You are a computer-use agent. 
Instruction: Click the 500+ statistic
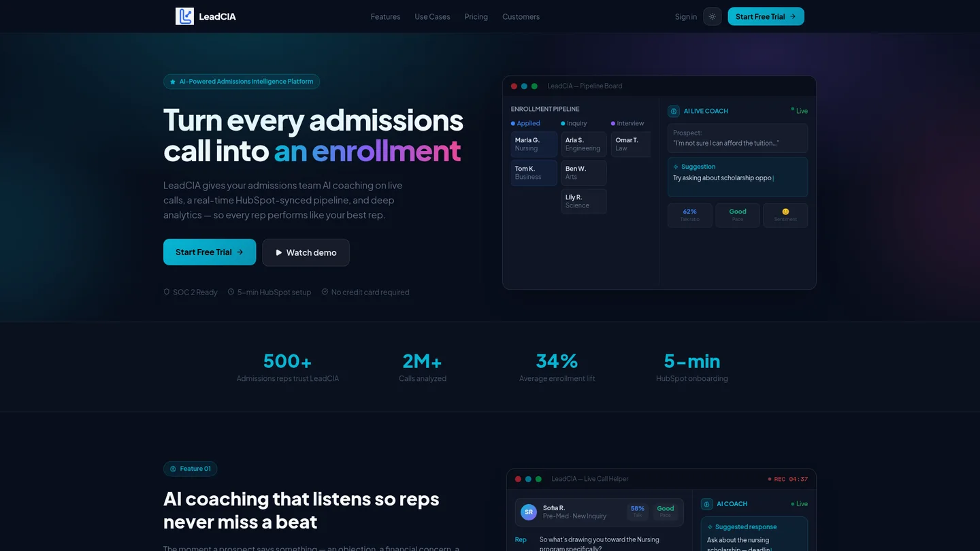click(x=287, y=367)
